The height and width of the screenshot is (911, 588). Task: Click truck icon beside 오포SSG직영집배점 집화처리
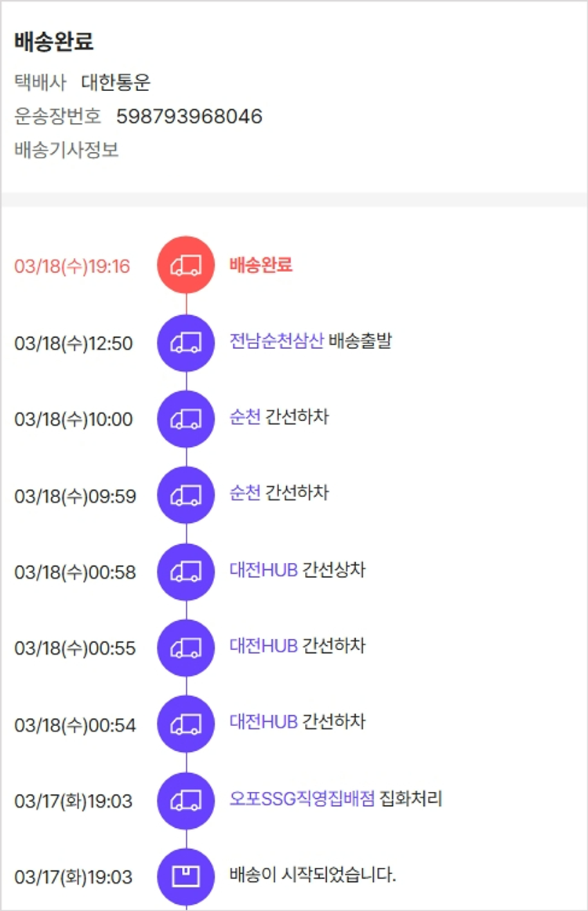pos(186,800)
